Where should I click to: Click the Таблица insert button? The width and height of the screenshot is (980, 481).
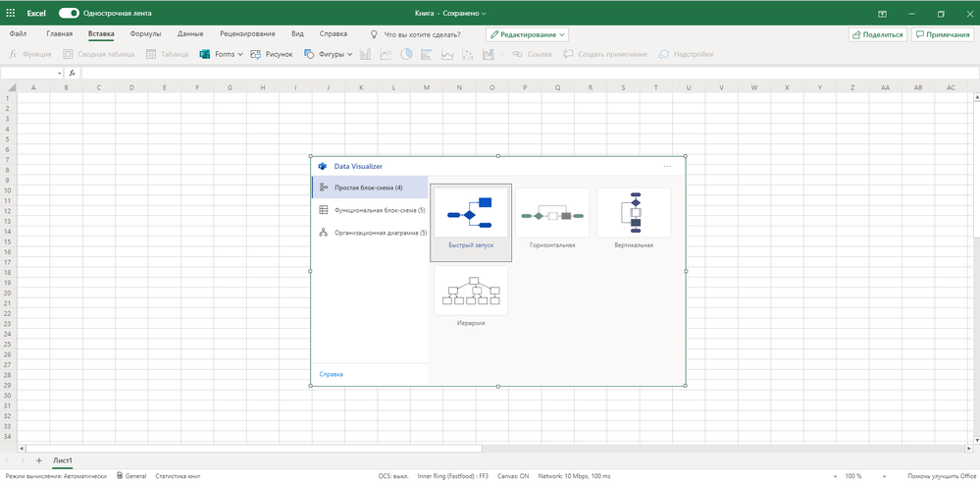coord(167,54)
